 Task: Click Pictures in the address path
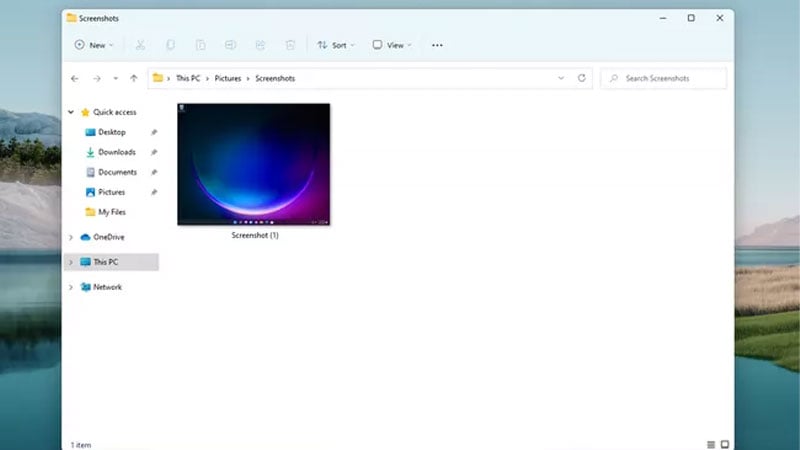[228, 79]
